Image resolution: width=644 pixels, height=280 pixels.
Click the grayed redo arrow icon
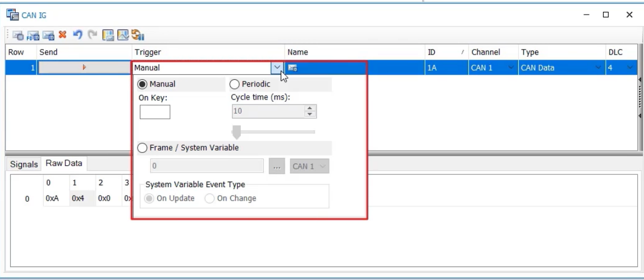click(x=93, y=34)
